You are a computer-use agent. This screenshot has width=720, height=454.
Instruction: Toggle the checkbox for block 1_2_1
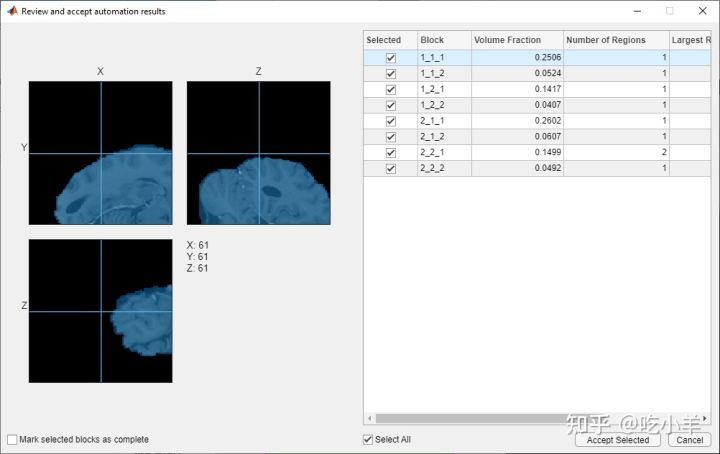click(x=391, y=89)
